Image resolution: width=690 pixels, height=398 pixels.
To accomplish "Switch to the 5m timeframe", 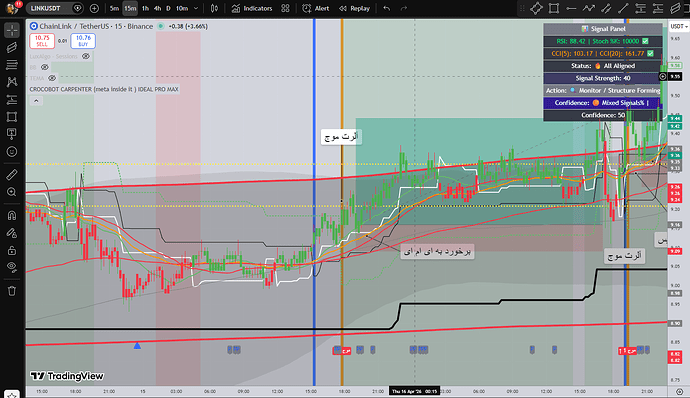I will click(114, 8).
